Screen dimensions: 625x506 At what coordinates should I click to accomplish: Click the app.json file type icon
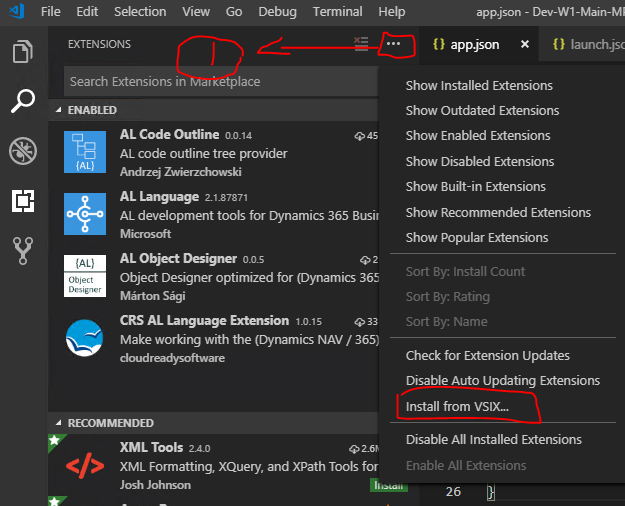tap(438, 44)
